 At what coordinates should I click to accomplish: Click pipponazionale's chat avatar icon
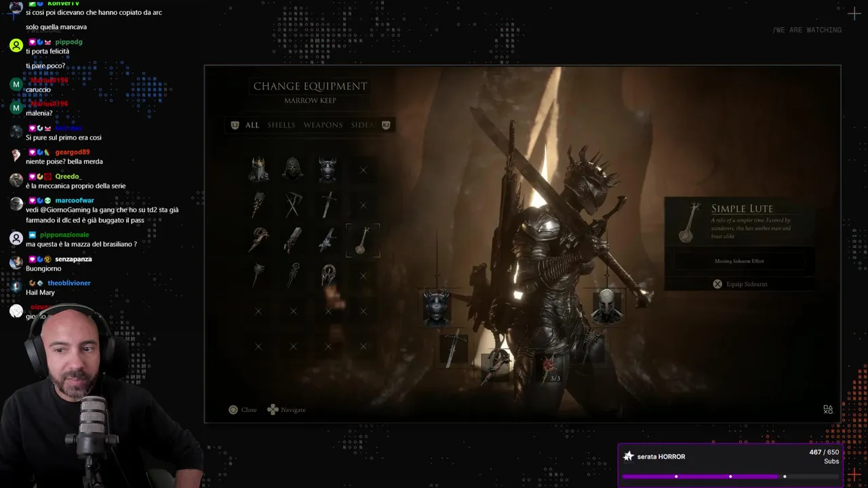coord(16,239)
